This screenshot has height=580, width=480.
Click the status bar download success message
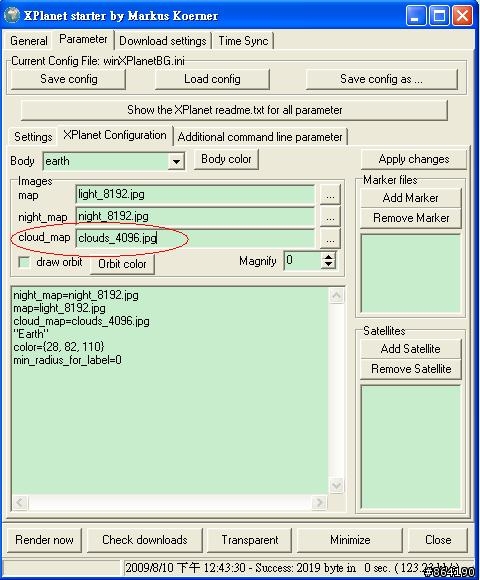pos(292,568)
